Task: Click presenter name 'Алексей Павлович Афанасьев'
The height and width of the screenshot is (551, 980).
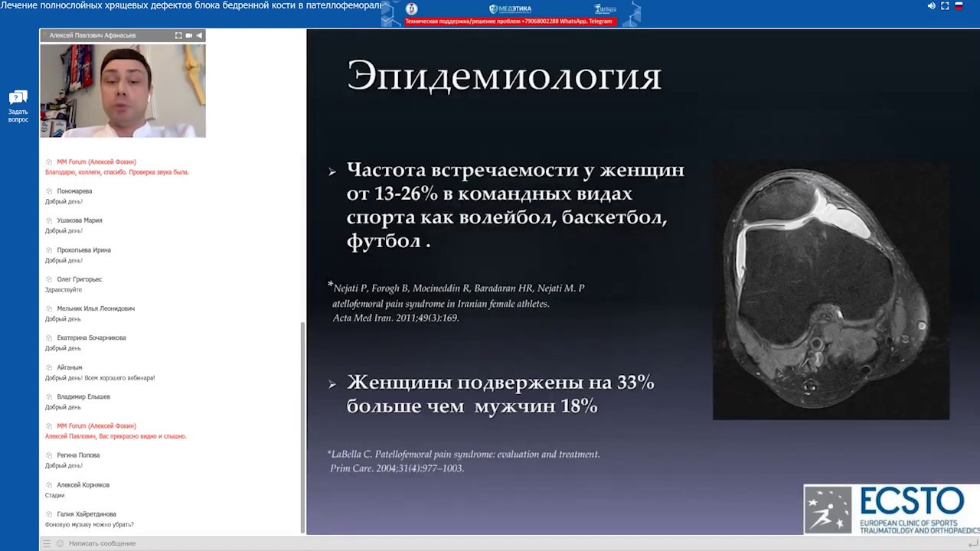Action: [x=93, y=35]
